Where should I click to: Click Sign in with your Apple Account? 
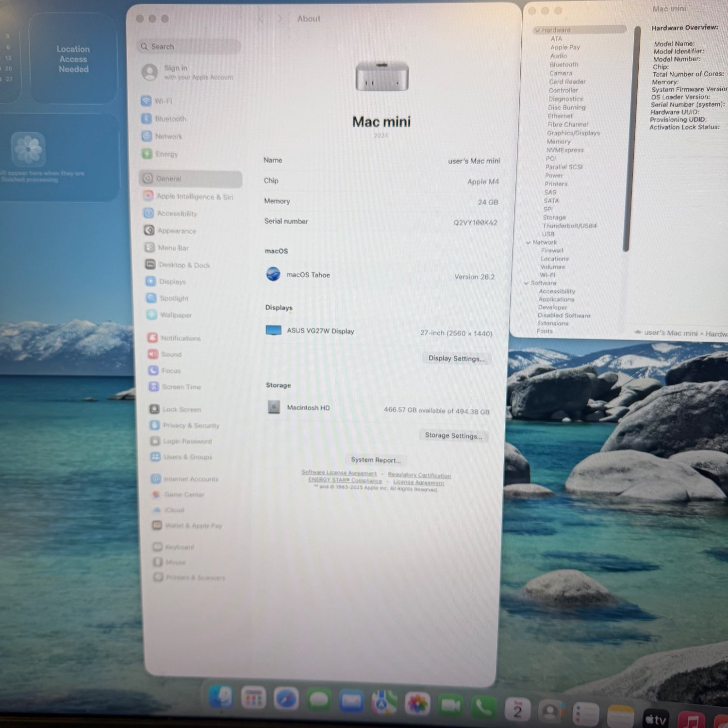point(189,72)
